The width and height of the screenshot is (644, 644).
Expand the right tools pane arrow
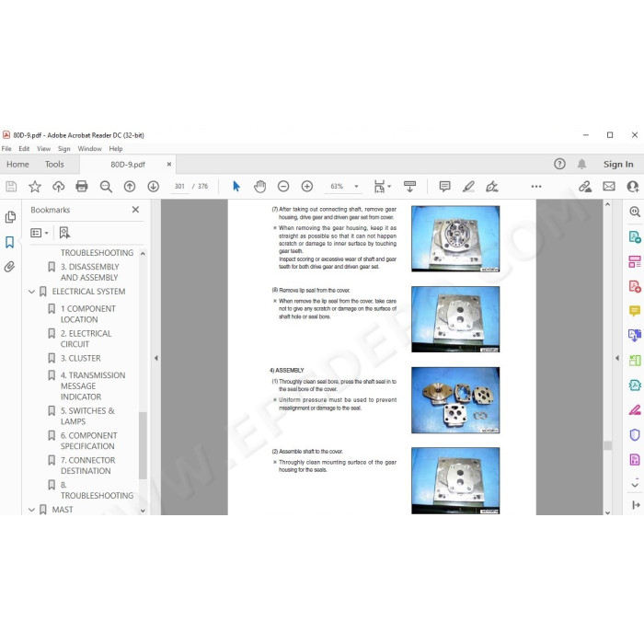(617, 358)
